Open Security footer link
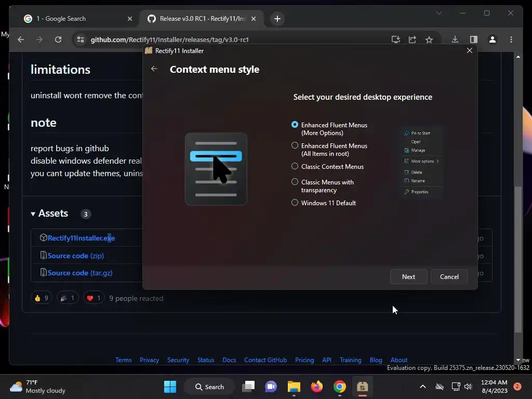The image size is (532, 399). click(x=178, y=360)
